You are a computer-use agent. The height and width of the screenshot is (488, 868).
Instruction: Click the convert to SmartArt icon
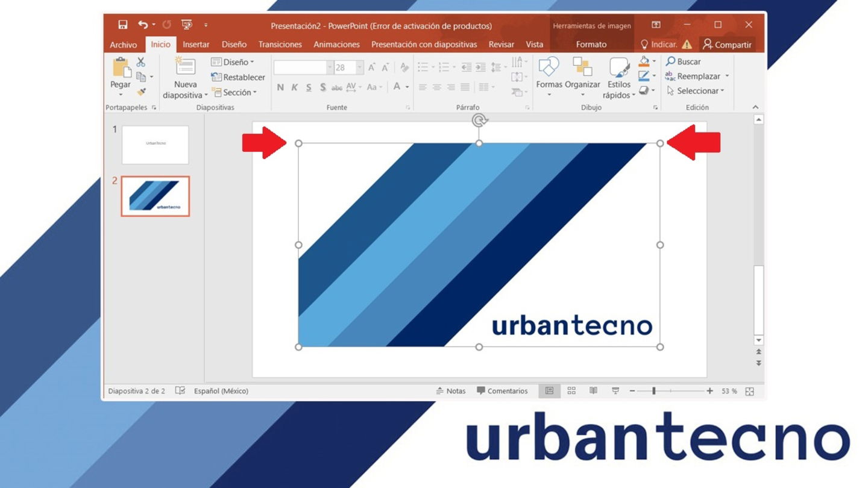(x=517, y=92)
